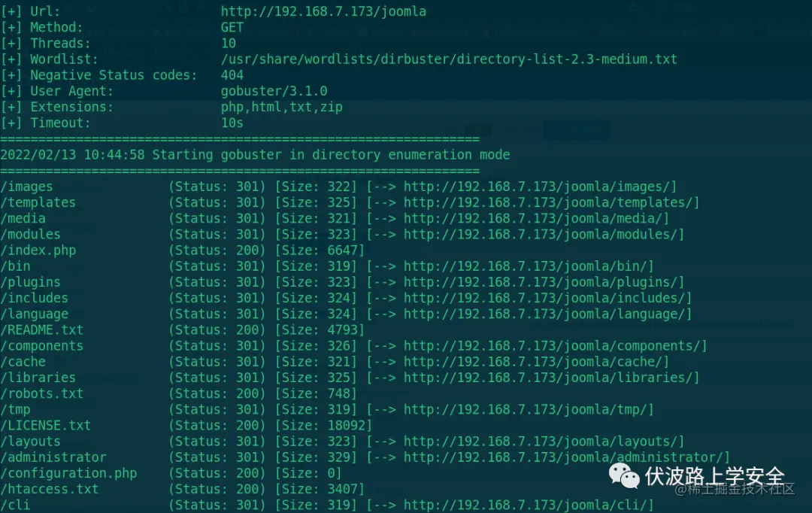
Task: Select the /language result path
Action: click(34, 314)
